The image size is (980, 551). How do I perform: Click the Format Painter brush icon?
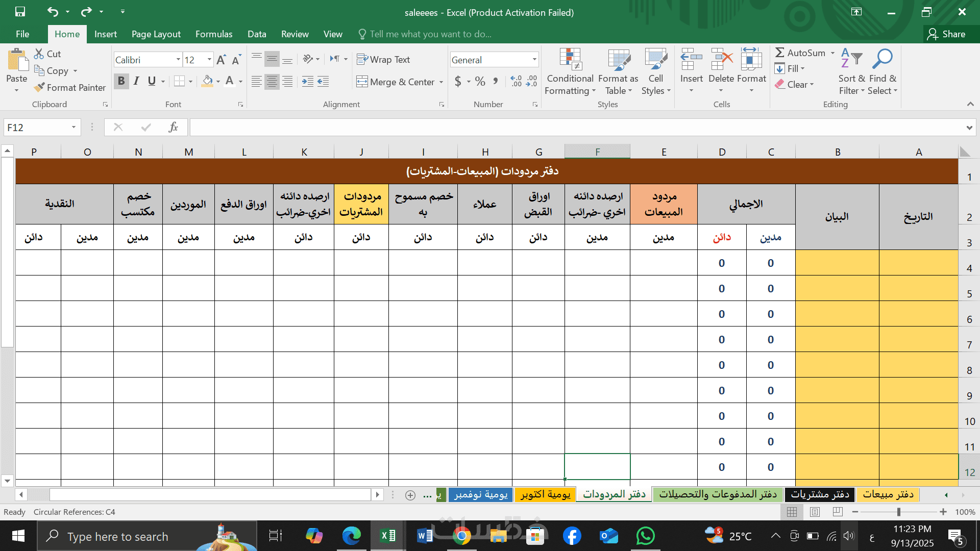39,88
